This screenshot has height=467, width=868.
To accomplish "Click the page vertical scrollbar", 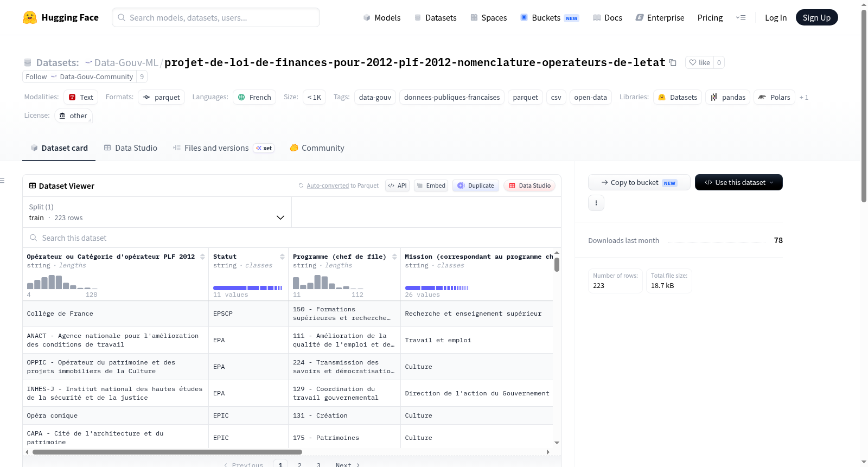I will pos(864,106).
